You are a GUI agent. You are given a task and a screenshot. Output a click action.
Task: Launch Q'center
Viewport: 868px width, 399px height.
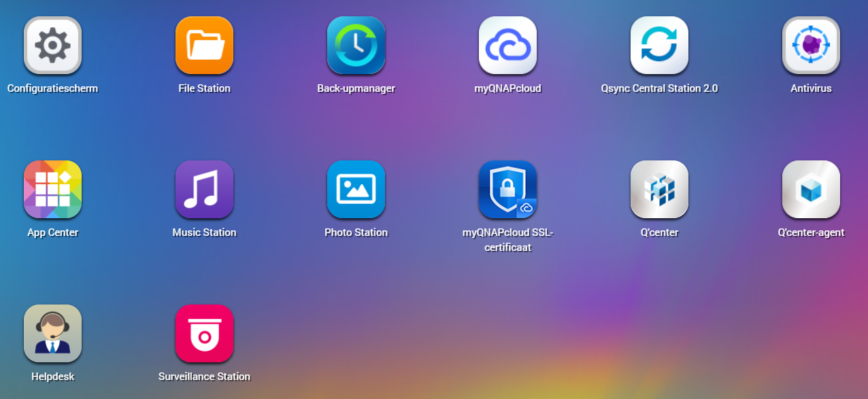[x=659, y=190]
